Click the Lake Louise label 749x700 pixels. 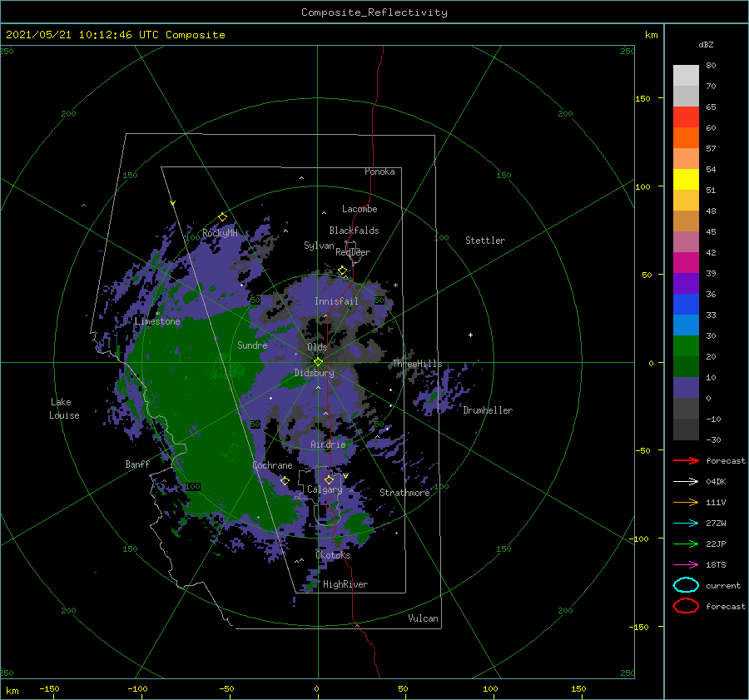(64, 409)
